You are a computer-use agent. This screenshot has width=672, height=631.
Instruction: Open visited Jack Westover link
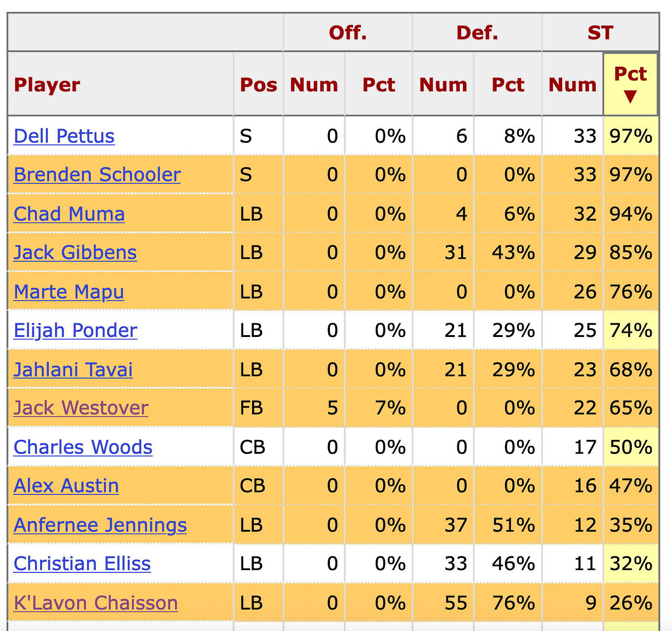(x=81, y=408)
